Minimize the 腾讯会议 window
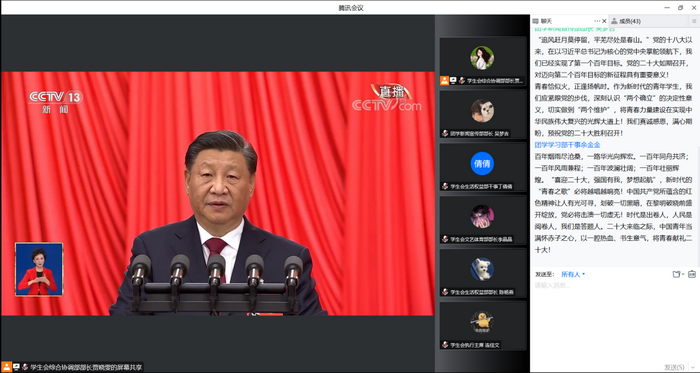The height and width of the screenshot is (373, 700). pyautogui.click(x=667, y=8)
